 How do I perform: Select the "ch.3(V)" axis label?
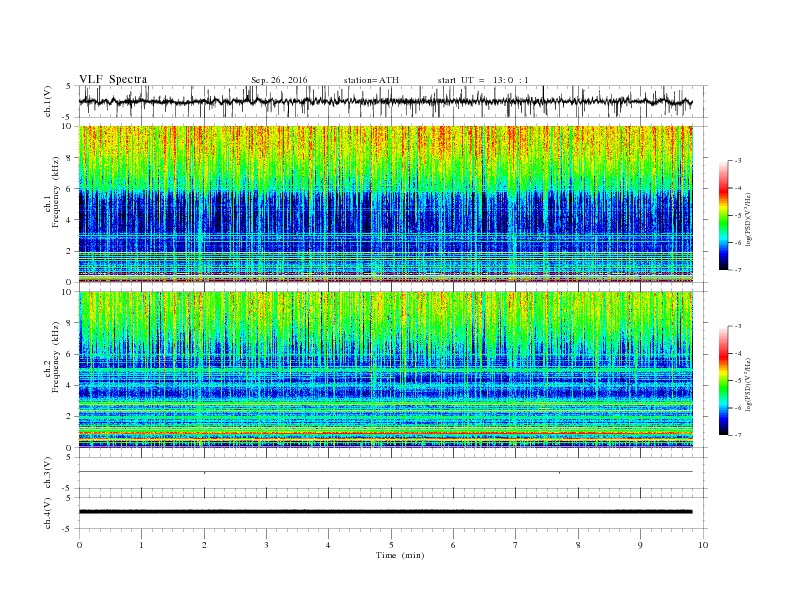[48, 473]
